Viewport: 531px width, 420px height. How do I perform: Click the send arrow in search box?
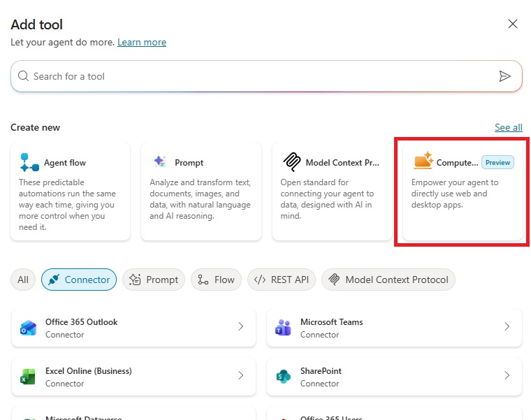[504, 76]
